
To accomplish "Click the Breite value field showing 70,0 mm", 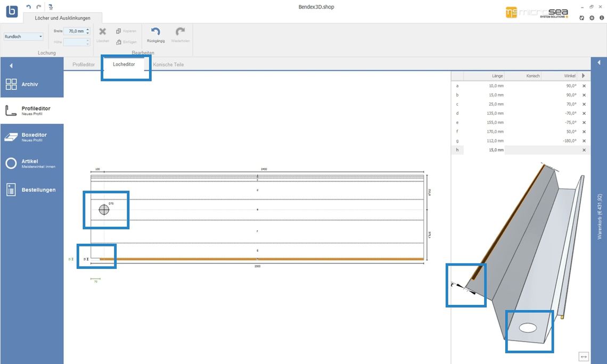I will coord(75,31).
